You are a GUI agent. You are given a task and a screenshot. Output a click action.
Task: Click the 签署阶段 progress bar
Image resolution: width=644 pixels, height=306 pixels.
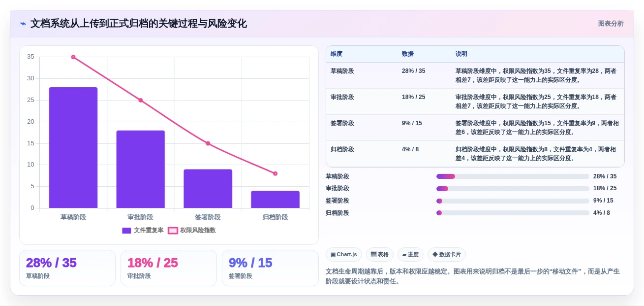513,201
